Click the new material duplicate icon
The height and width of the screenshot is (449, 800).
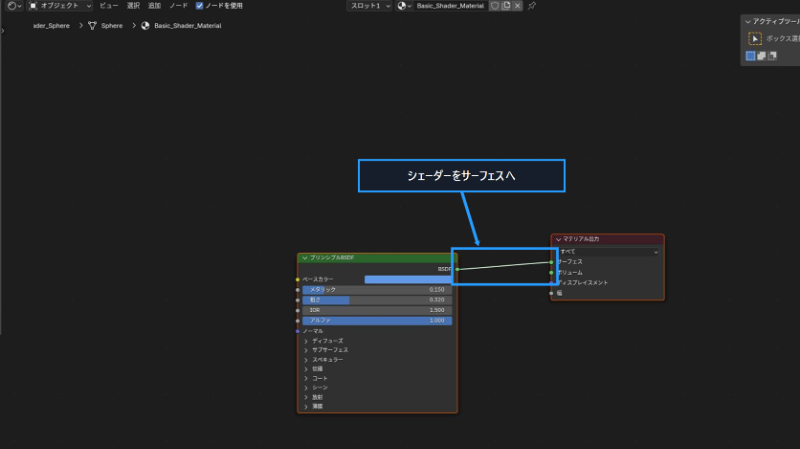(x=506, y=6)
